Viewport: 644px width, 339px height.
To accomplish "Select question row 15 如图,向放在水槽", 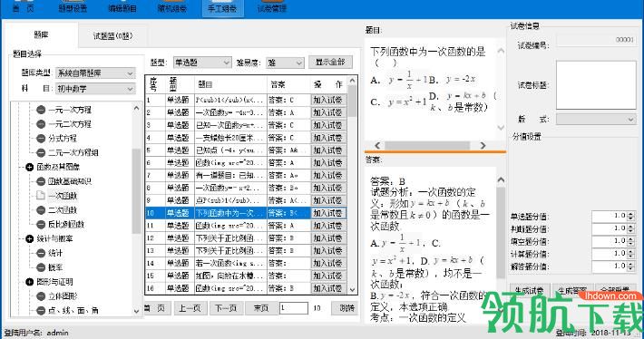I will [x=247, y=276].
